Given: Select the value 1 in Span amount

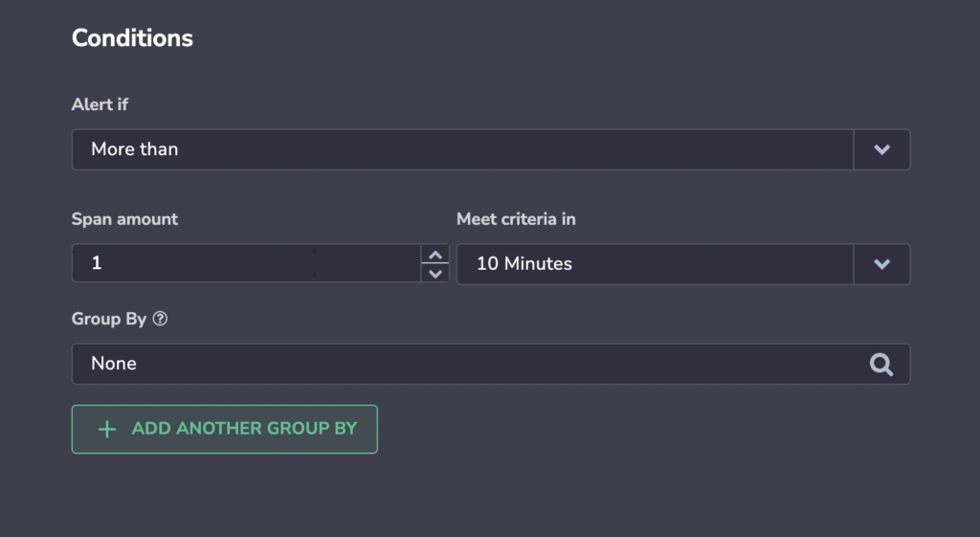Looking at the screenshot, I should point(97,262).
